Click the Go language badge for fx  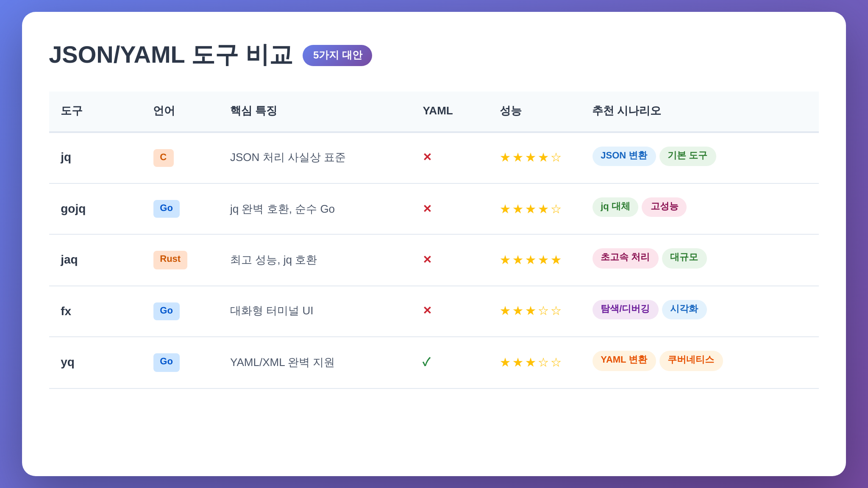(x=166, y=311)
